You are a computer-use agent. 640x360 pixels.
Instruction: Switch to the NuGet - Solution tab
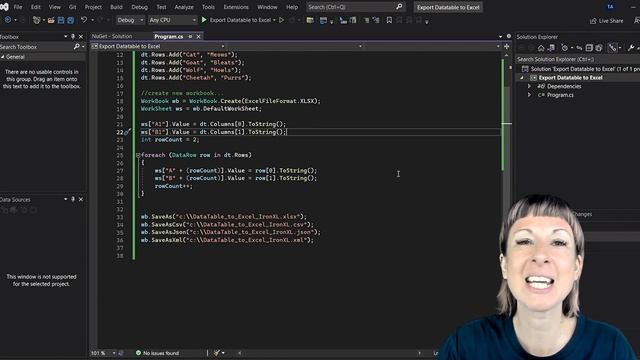coord(112,36)
